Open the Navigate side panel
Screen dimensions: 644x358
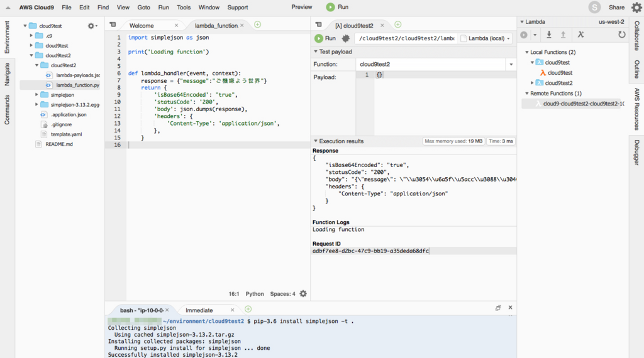[6, 74]
